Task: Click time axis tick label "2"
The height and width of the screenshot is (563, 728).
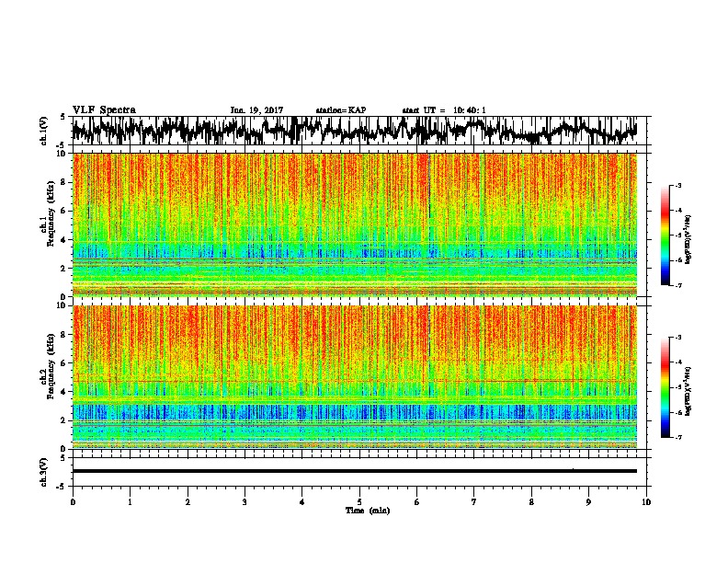Action: coord(188,502)
